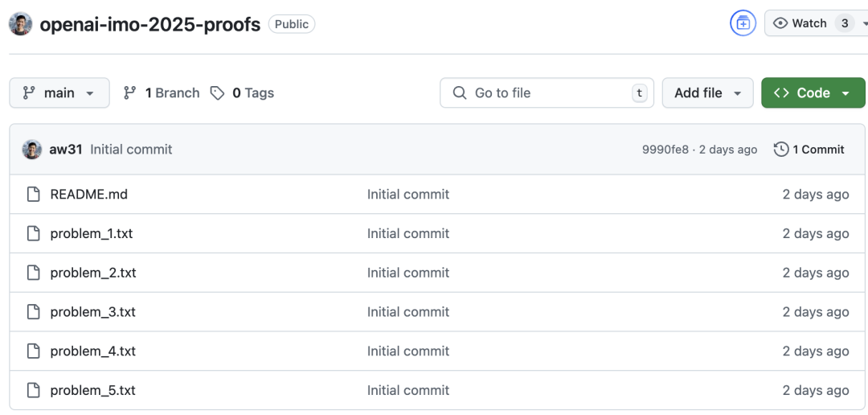This screenshot has height=415, width=868.
Task: View the 1 Commit history link
Action: coord(818,150)
